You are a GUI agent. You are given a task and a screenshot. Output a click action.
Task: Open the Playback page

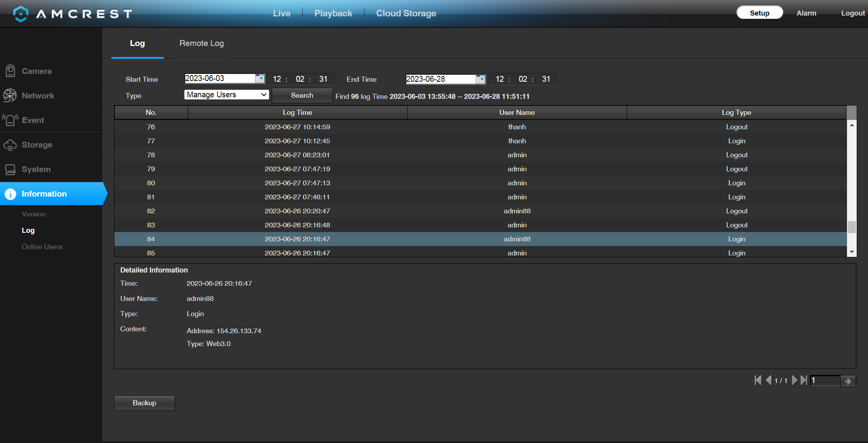(x=333, y=13)
